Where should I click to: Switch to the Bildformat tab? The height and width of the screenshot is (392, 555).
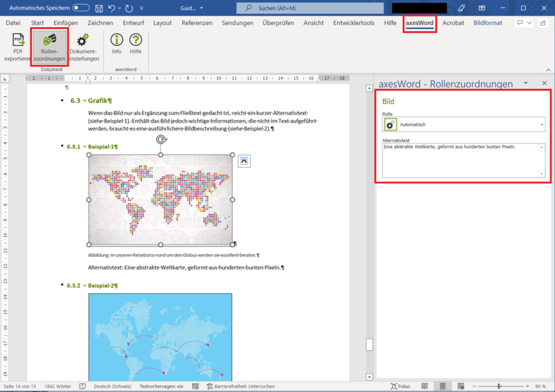point(488,22)
